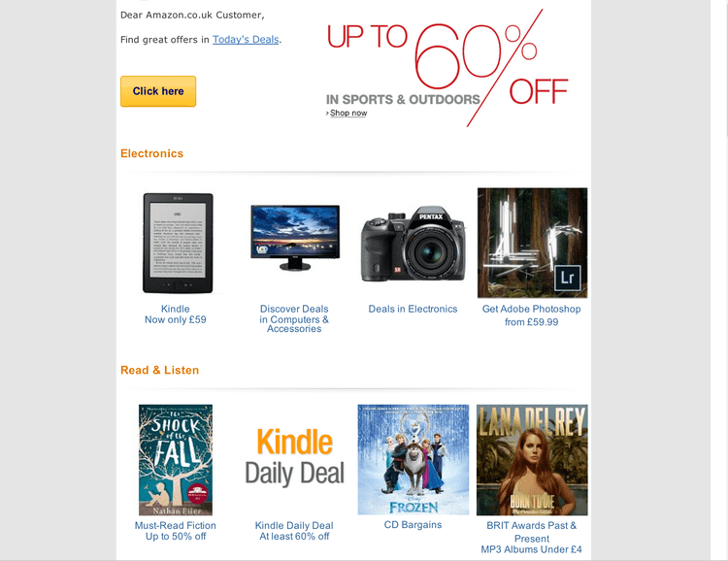This screenshot has height=561, width=728.
Task: Click the yellow Click here button
Action: pos(158,91)
